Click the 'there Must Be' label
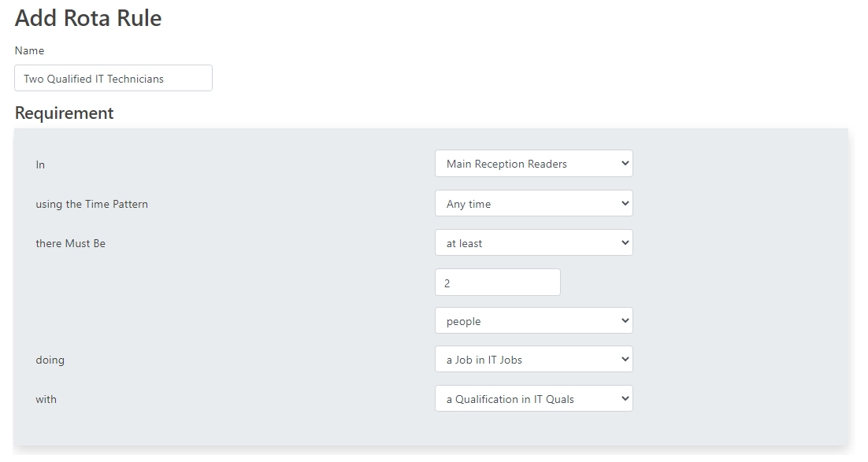 coord(70,243)
